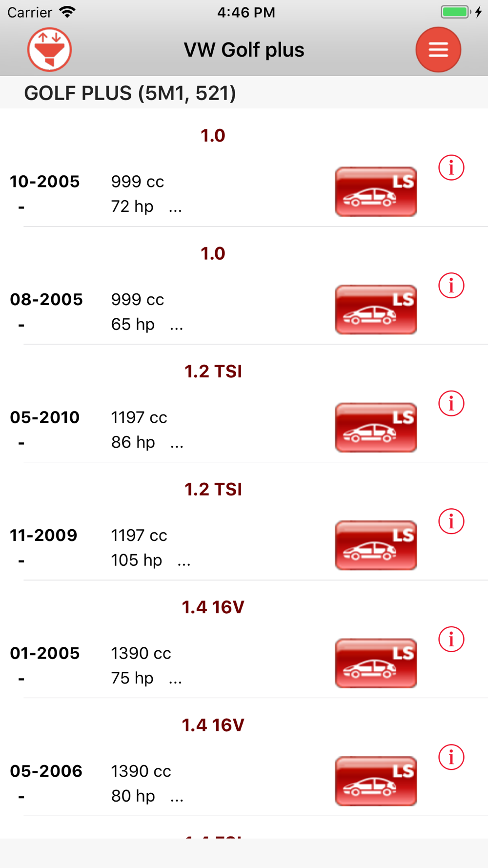Viewport: 488px width, 868px height.
Task: Tap info icon for 1.0 65 hp
Action: coord(451,286)
